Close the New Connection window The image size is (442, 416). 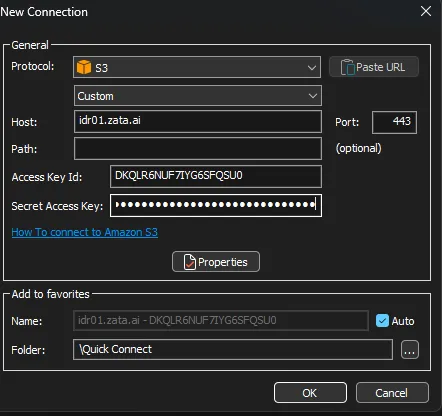[x=426, y=12]
